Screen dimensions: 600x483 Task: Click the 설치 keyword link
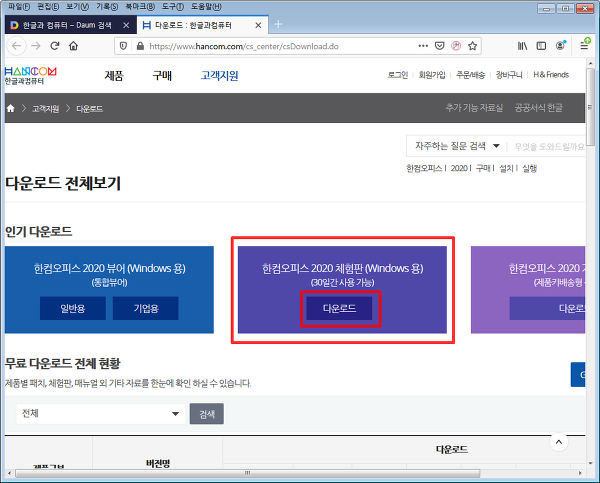tap(506, 168)
